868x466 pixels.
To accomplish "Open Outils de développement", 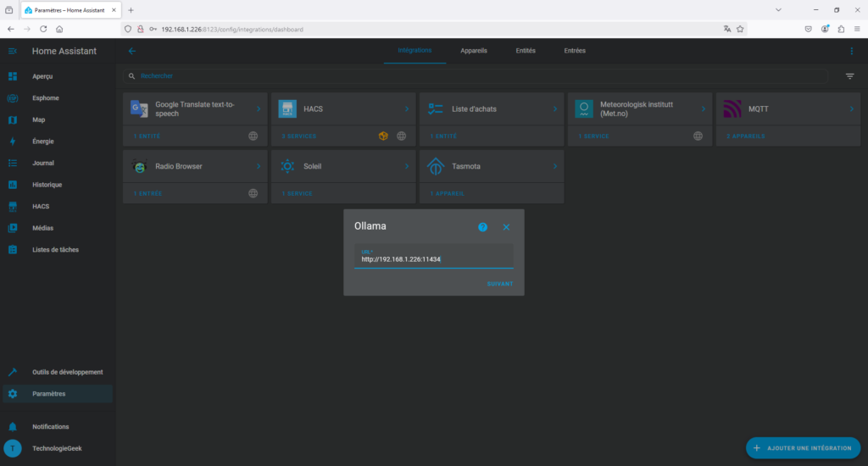I will pos(67,372).
